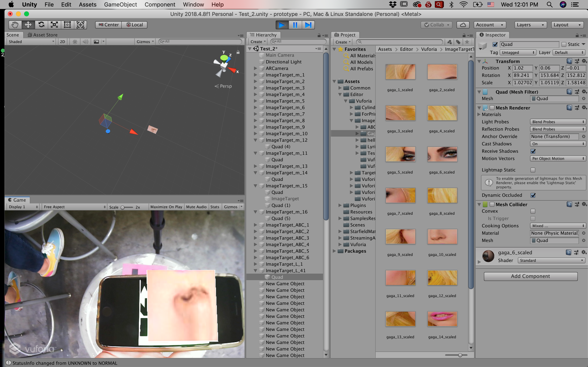The image size is (588, 367).
Task: Select the gaga_14_scaled thumbnail
Action: pyautogui.click(x=442, y=319)
